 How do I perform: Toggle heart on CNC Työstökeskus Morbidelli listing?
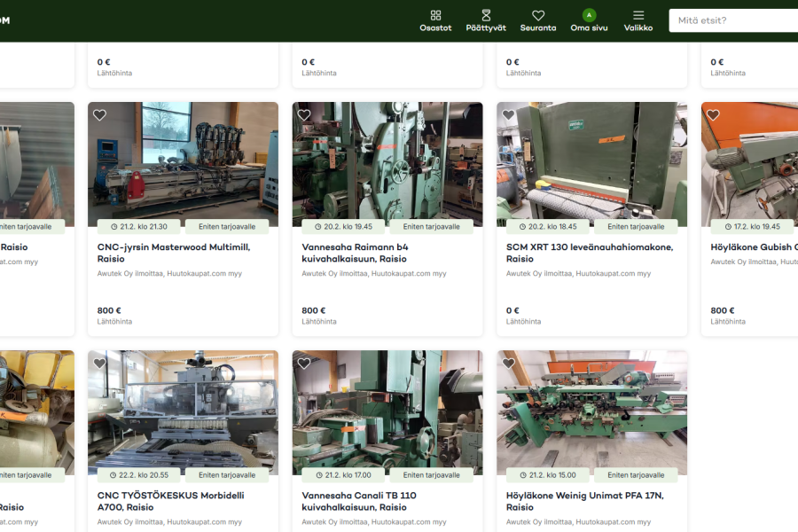[100, 364]
